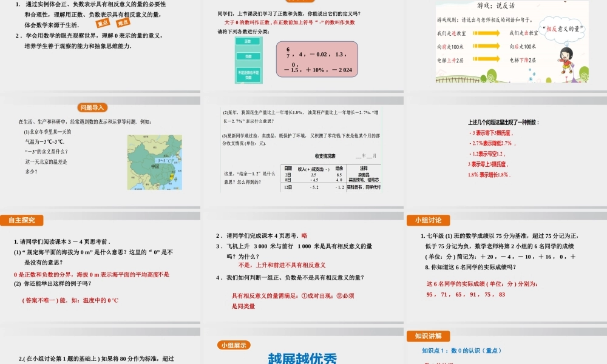The width and height of the screenshot is (607, 364).
Task: Click the red answer 不是，上升和前进不具有相反意义
Action: (282, 265)
